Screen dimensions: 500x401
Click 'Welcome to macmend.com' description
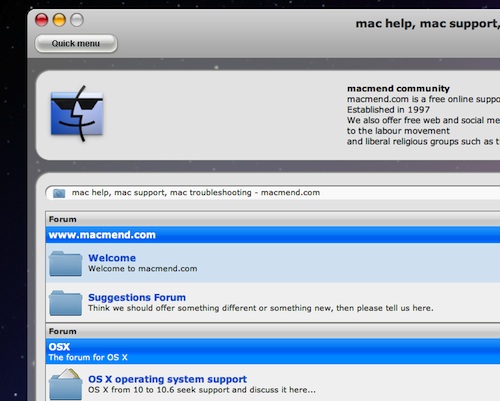click(143, 269)
